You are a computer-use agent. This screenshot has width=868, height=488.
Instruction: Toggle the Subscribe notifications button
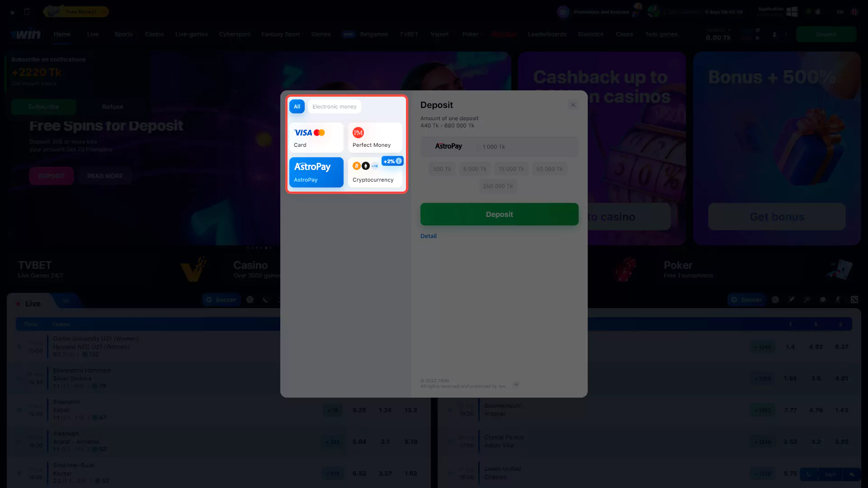43,107
